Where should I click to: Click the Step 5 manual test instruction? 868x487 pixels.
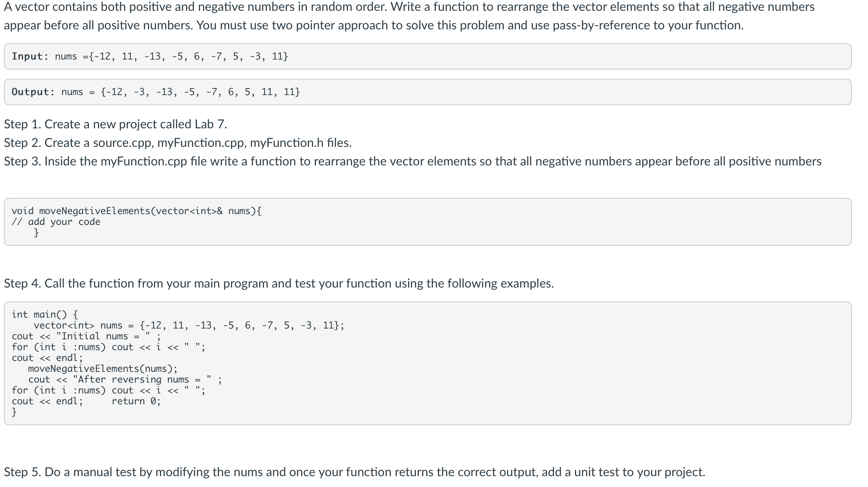(x=354, y=472)
